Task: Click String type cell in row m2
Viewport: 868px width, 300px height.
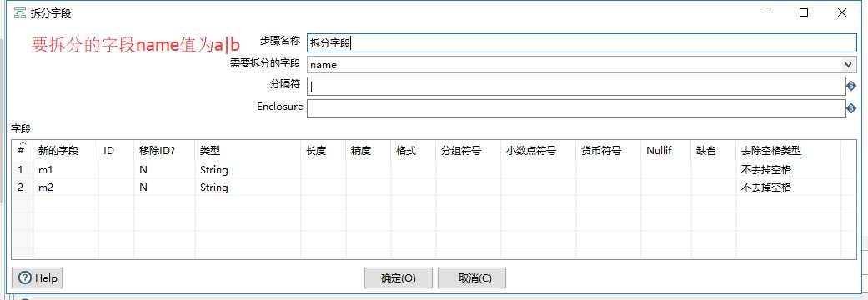Action: (x=248, y=187)
